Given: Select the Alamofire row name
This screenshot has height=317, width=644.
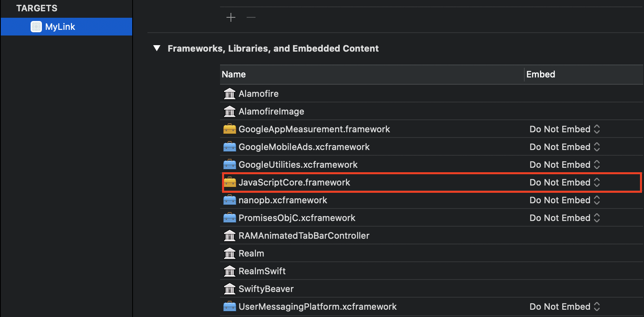Looking at the screenshot, I should click(259, 94).
